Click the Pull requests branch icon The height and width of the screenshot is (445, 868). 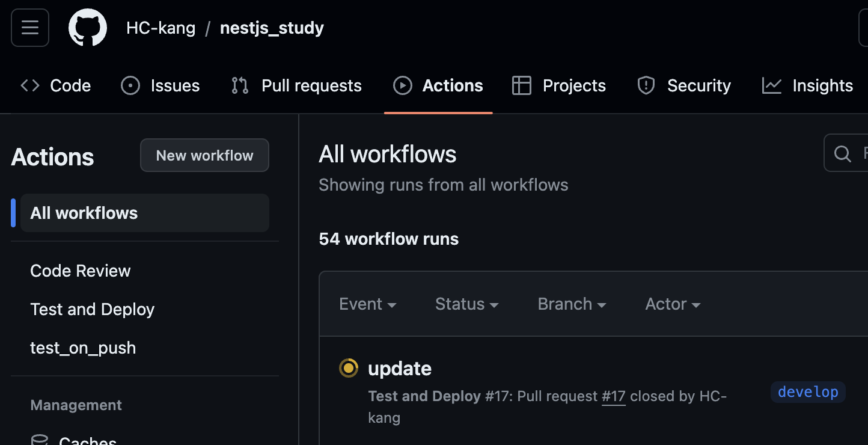pos(240,86)
